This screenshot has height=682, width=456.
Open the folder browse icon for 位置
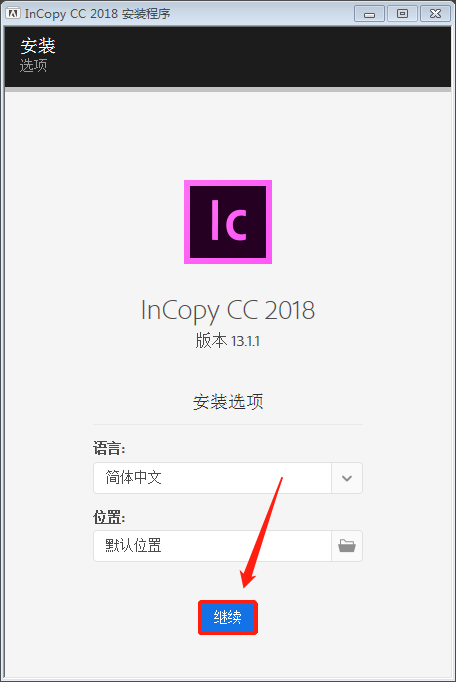347,546
